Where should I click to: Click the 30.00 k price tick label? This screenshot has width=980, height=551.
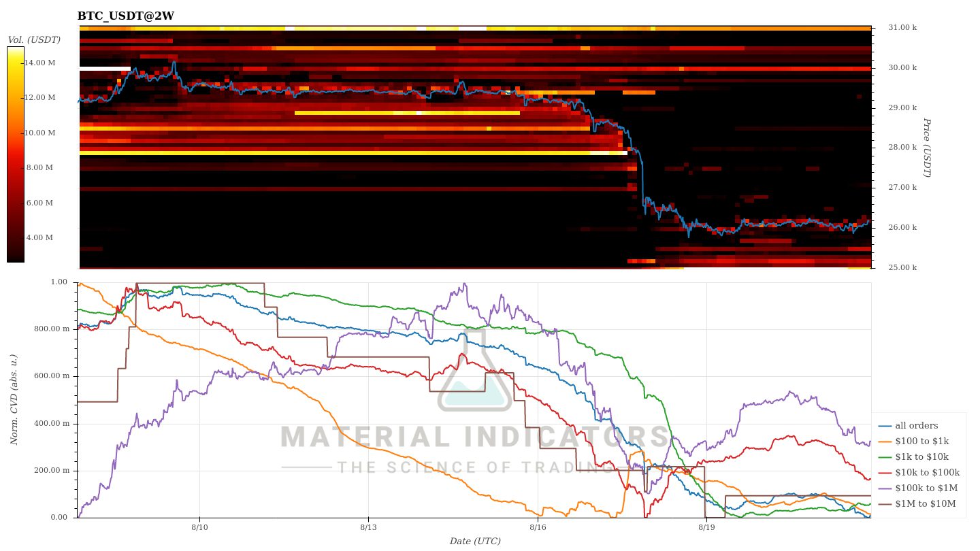pyautogui.click(x=902, y=68)
